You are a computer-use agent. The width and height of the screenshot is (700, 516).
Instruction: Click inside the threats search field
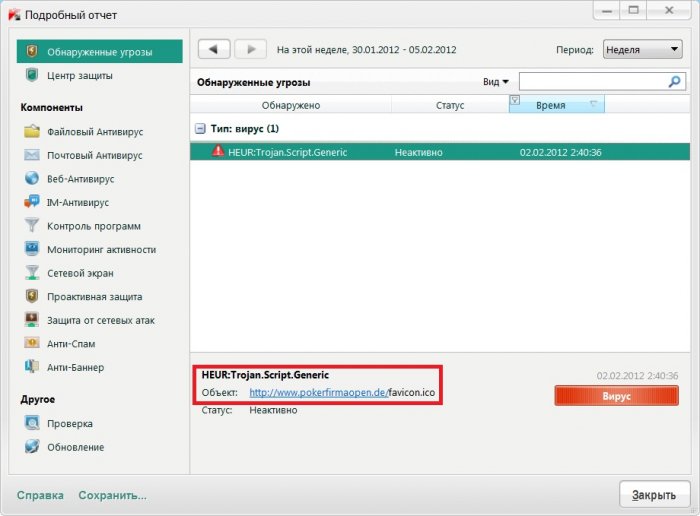[x=593, y=81]
